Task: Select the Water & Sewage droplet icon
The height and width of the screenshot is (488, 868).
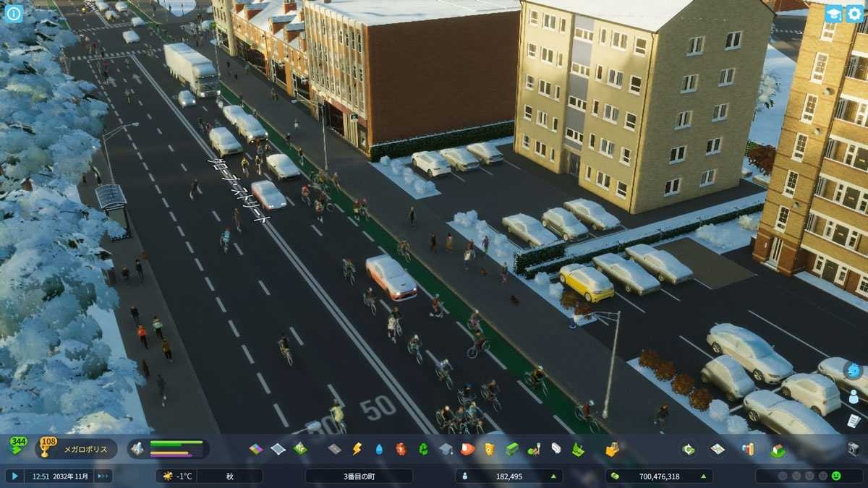Action: click(x=379, y=449)
